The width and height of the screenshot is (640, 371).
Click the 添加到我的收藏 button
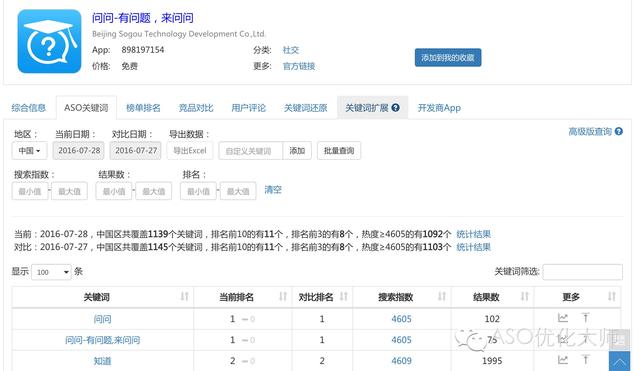pyautogui.click(x=448, y=58)
